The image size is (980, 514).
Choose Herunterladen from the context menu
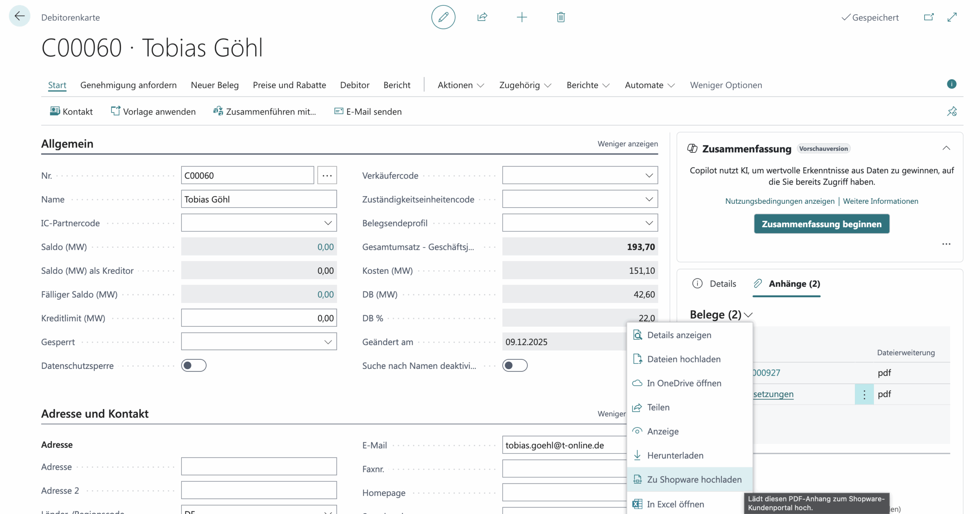675,455
